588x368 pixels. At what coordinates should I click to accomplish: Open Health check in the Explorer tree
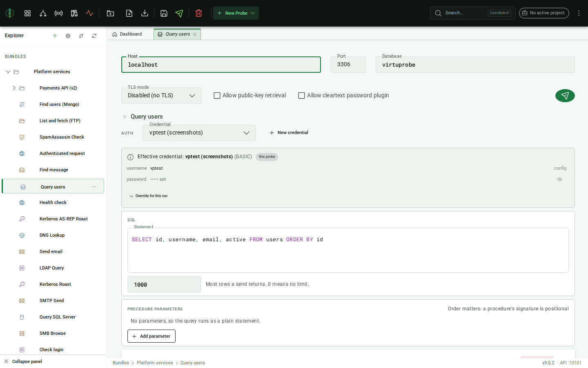point(53,202)
